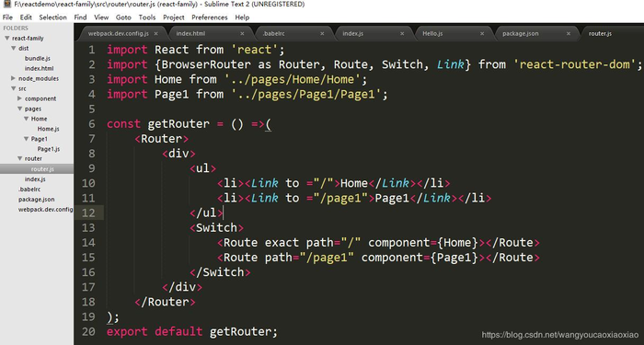Select the react-family root folder label
The image size is (644, 345).
coord(28,39)
